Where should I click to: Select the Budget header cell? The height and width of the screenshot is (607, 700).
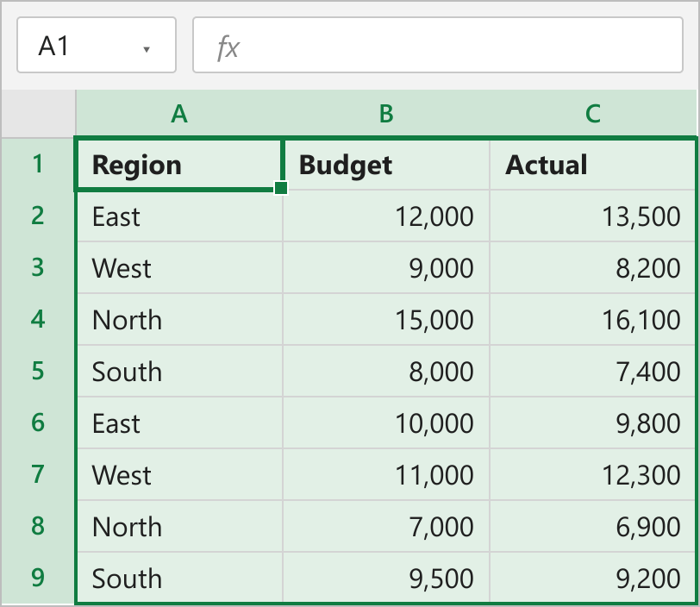[386, 165]
